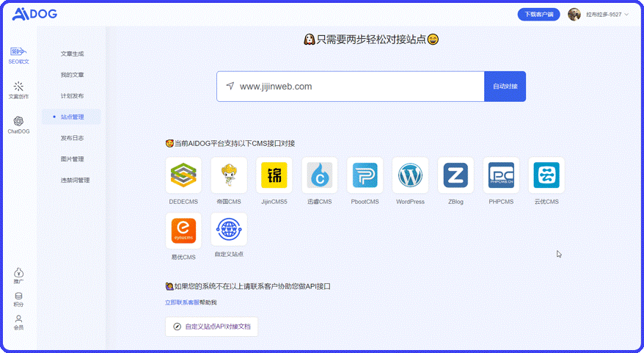Select the PHPCMS logo
The image size is (644, 353).
tap(501, 175)
